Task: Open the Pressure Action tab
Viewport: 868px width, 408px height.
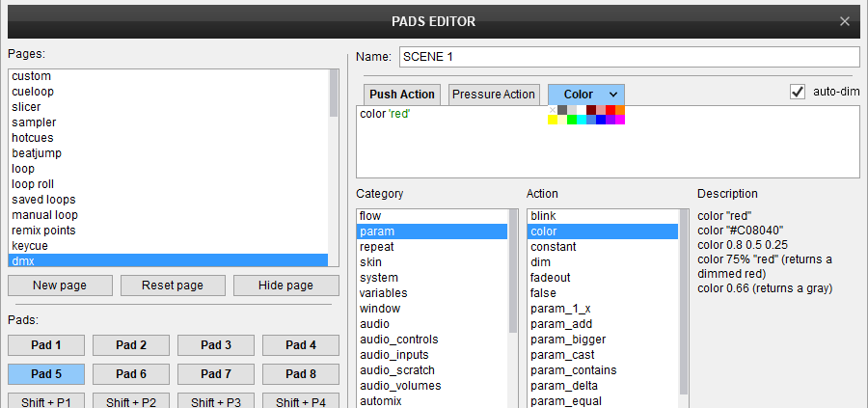Action: click(x=493, y=94)
